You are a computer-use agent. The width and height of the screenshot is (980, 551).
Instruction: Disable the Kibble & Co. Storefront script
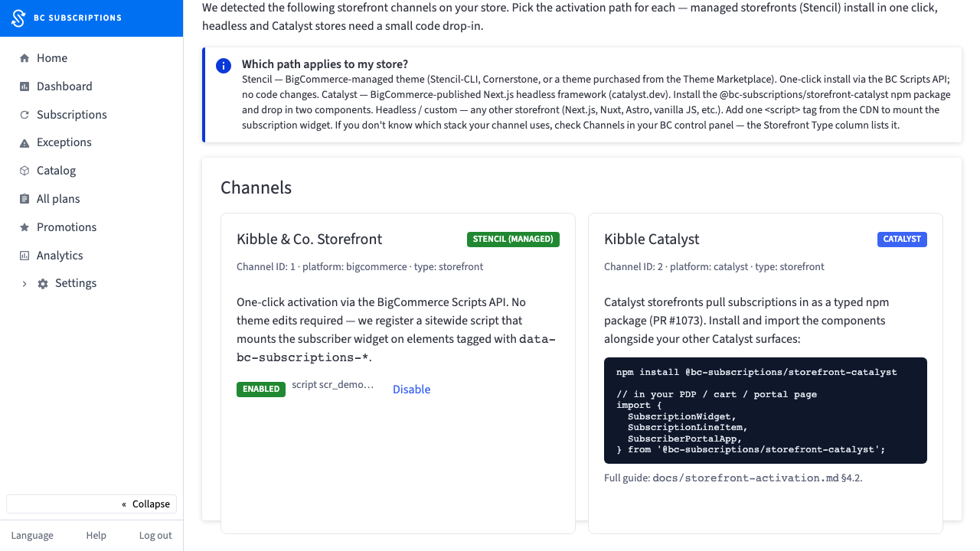pyautogui.click(x=412, y=390)
